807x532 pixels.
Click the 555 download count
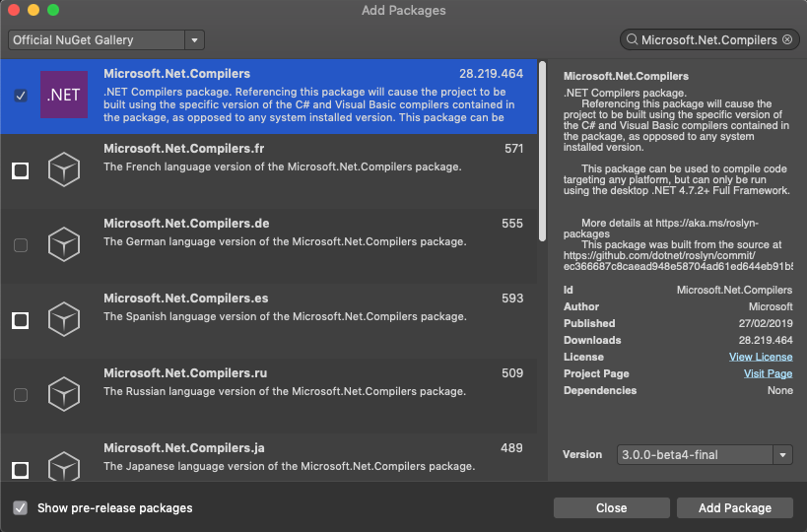pyautogui.click(x=512, y=224)
